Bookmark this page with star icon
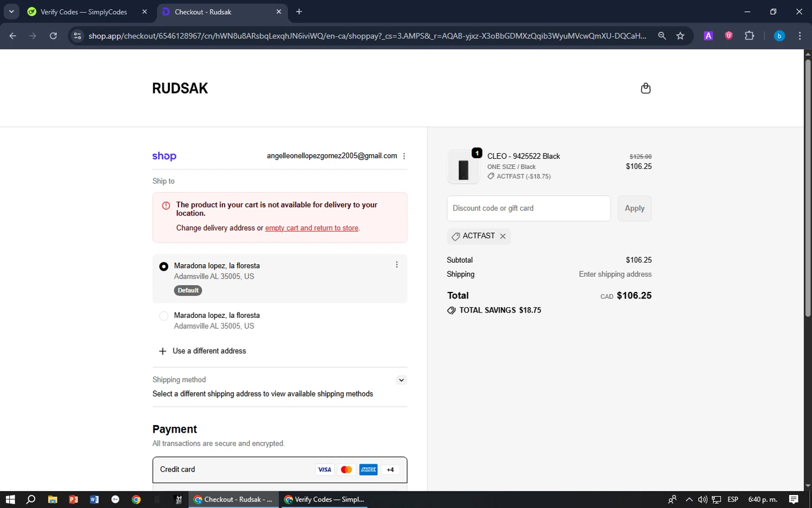The image size is (812, 508). (680, 36)
